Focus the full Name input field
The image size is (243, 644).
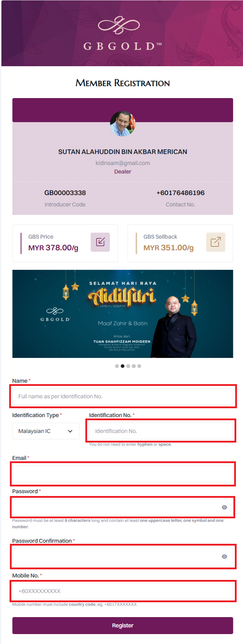pos(123,397)
